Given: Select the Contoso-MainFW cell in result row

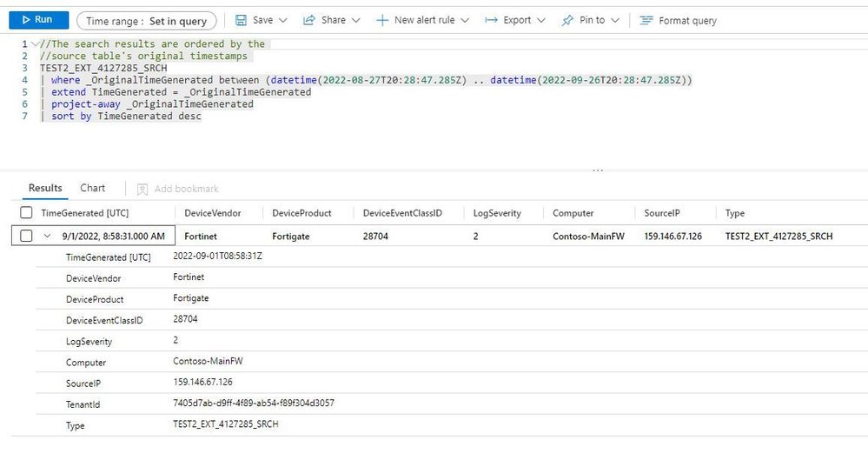Looking at the screenshot, I should click(588, 236).
